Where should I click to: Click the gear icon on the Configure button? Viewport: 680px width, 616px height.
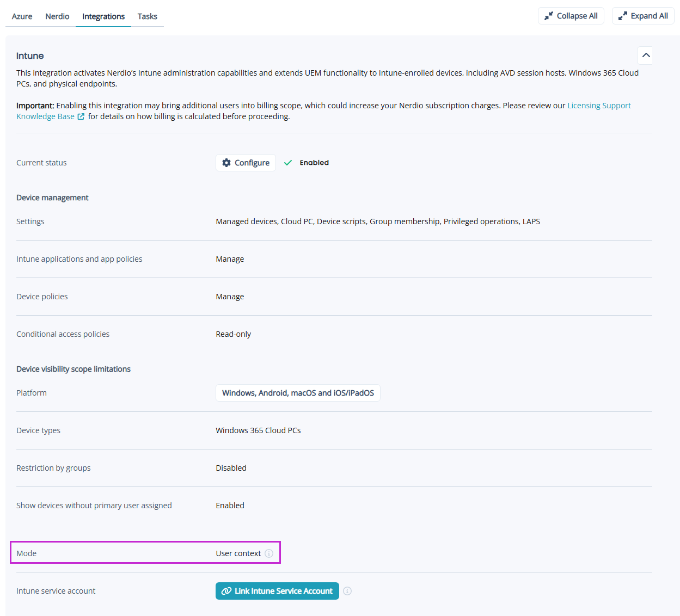[226, 162]
